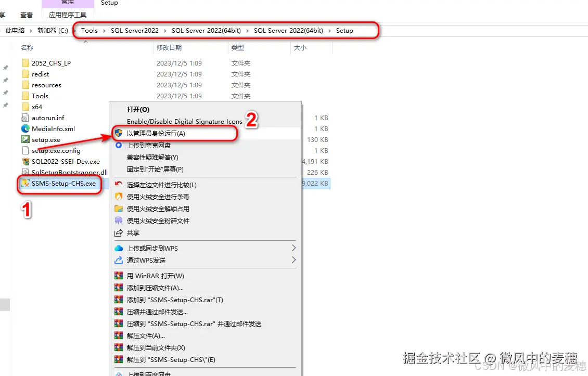Switch to the 查看 ribbon tab

25,15
